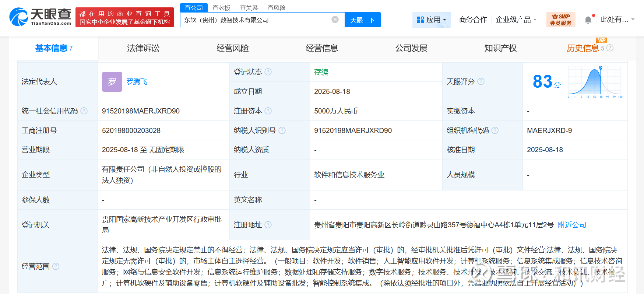Select the 营业期限 value 无固定期限
The image size is (644, 294).
click(x=166, y=150)
